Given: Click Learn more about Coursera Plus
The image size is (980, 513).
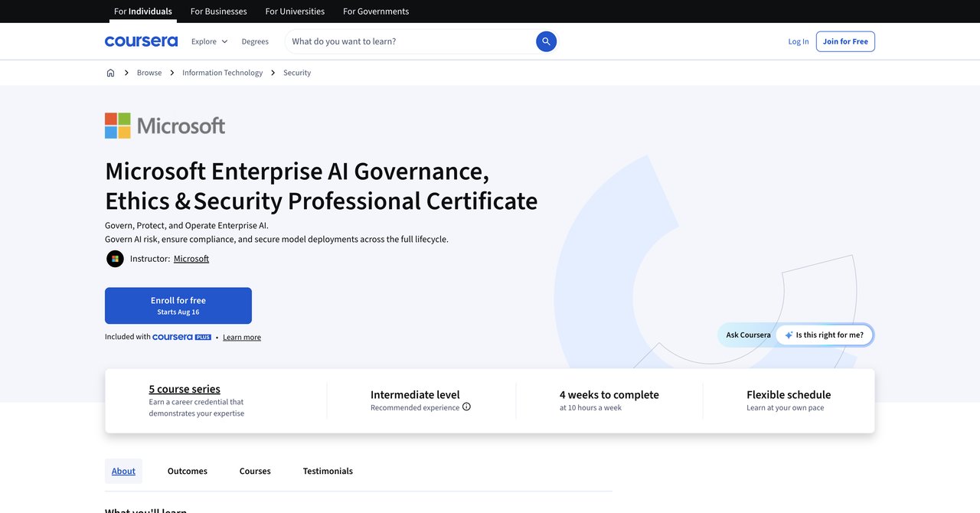Looking at the screenshot, I should pyautogui.click(x=242, y=337).
